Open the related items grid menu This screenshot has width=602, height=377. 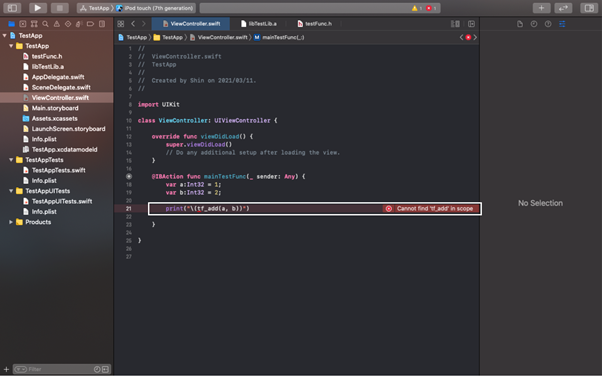(121, 24)
